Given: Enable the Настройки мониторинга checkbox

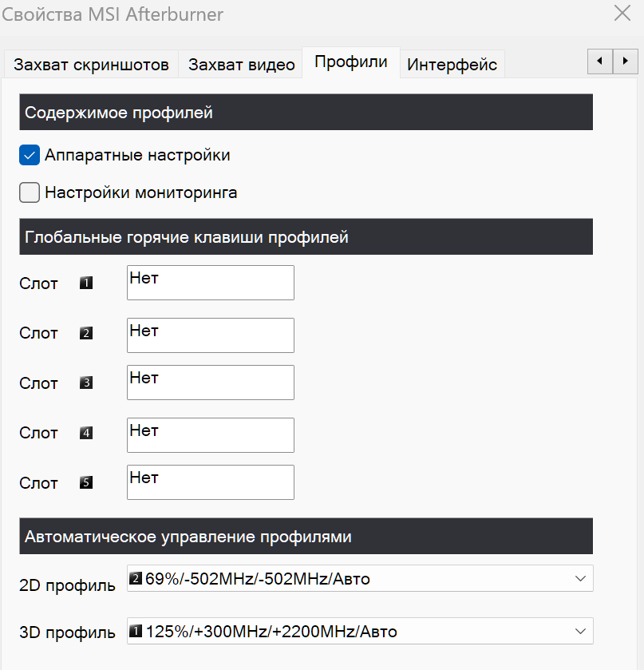Looking at the screenshot, I should (x=29, y=192).
